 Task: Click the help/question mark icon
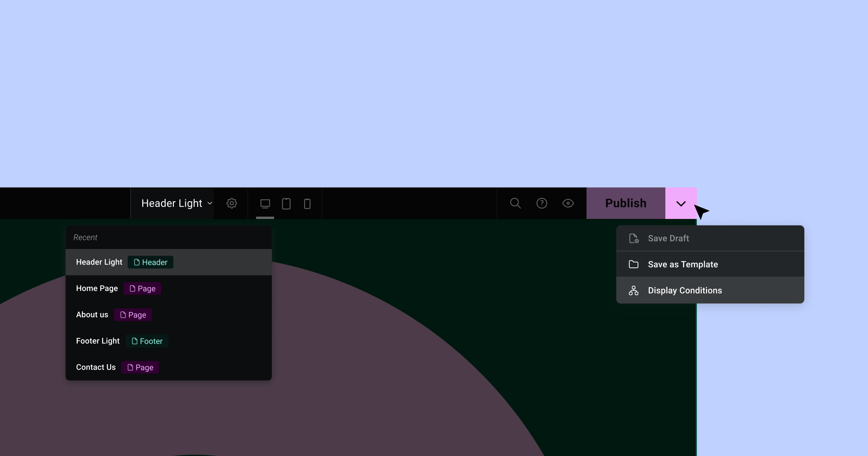[x=541, y=203]
